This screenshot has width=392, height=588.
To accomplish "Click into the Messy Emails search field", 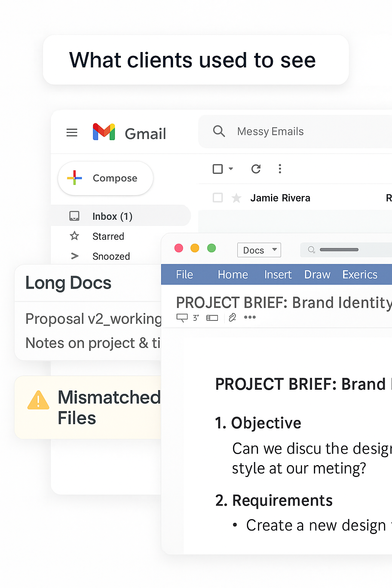I will 270,131.
